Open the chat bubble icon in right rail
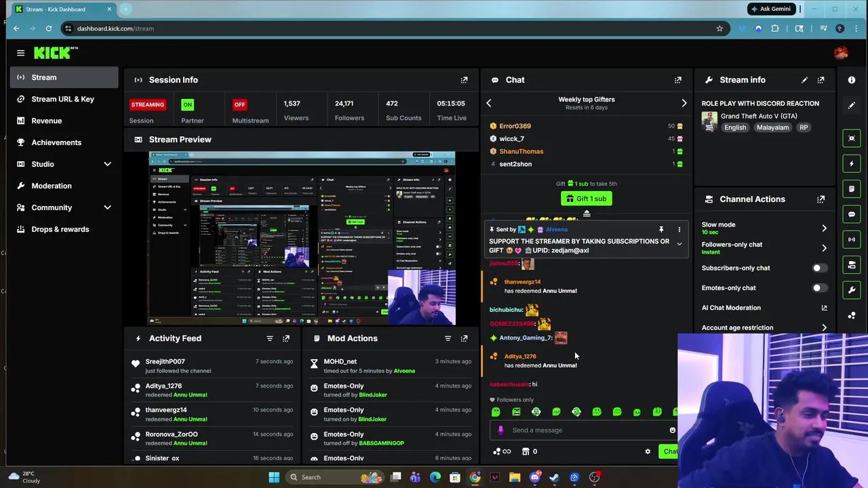The width and height of the screenshot is (868, 488). (852, 214)
